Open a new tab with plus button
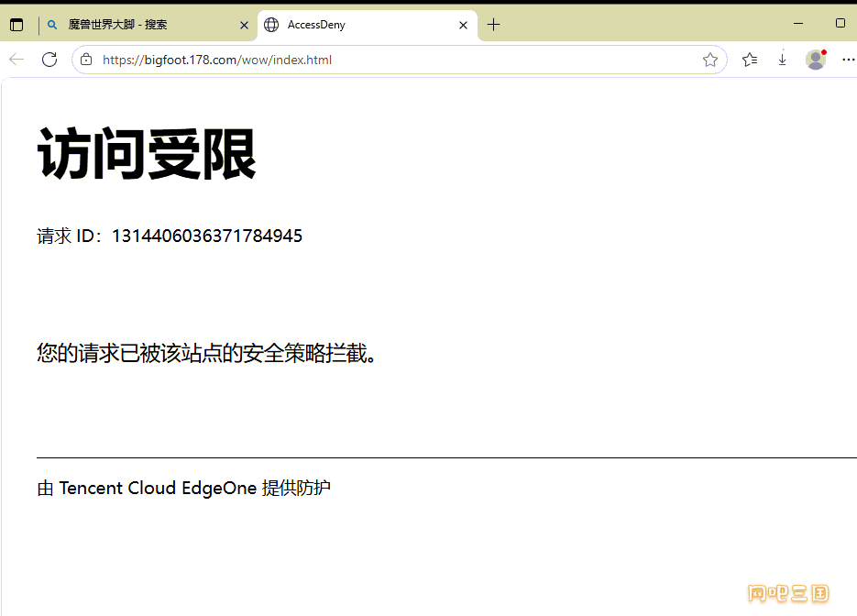857x616 pixels. [493, 25]
